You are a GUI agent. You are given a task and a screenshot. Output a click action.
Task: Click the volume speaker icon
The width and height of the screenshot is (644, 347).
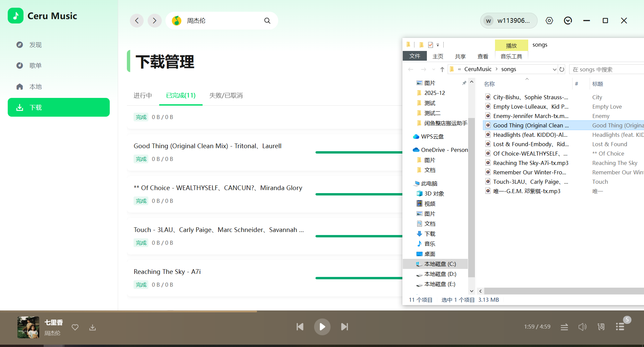[583, 327]
